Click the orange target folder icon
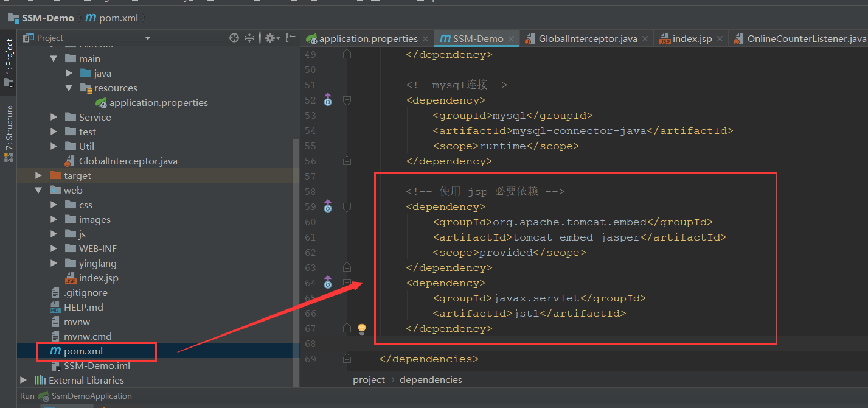Screen dimensions: 868x408 coord(56,175)
